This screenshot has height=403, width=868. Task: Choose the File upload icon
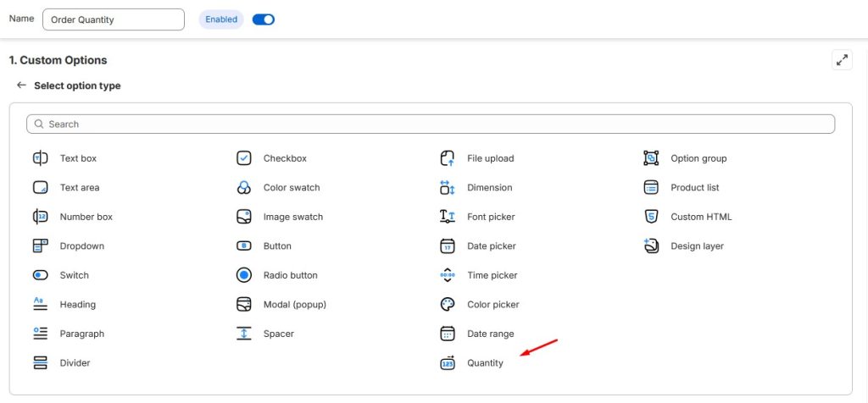click(448, 158)
